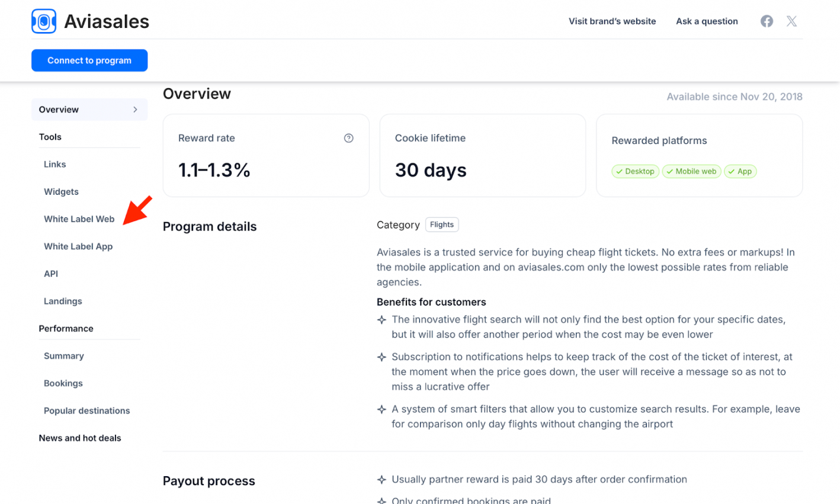
Task: Click the Desktop platform badge
Action: [x=635, y=171]
